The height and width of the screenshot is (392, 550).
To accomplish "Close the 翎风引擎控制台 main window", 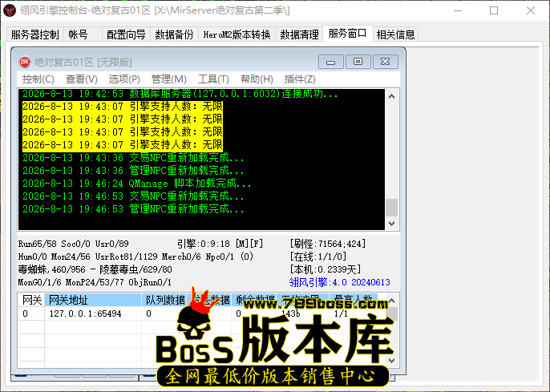I will [x=531, y=10].
